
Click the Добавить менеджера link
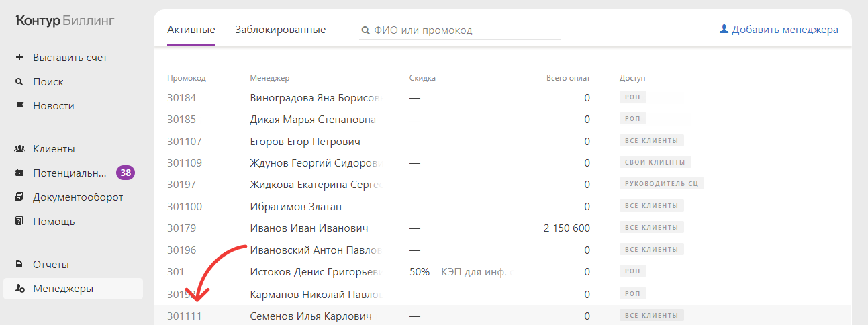pyautogui.click(x=784, y=30)
